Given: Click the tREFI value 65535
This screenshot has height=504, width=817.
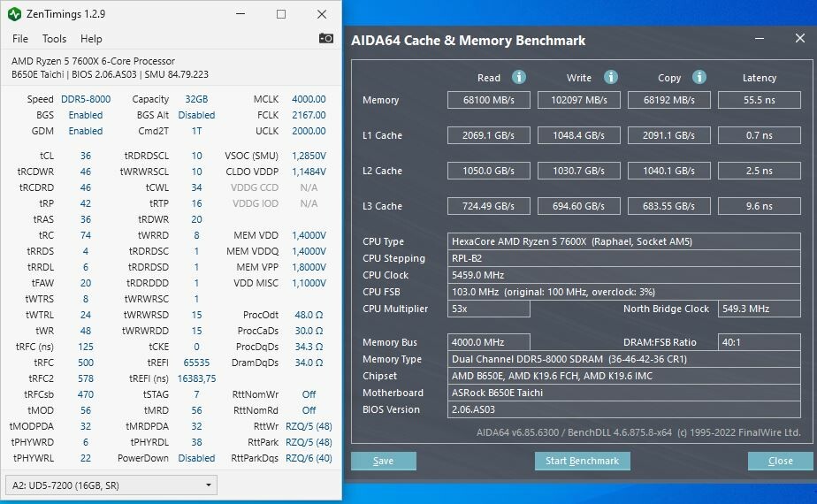Looking at the screenshot, I should (x=196, y=363).
